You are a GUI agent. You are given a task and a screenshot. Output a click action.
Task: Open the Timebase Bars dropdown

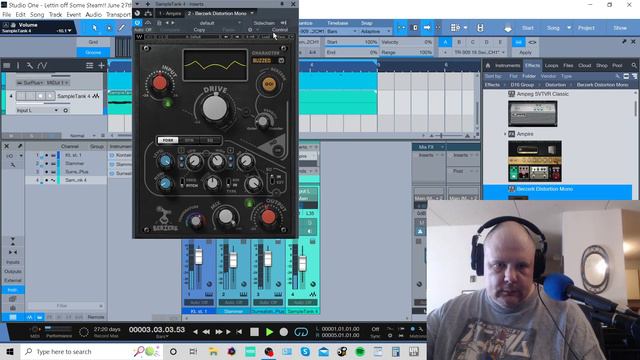(x=343, y=31)
